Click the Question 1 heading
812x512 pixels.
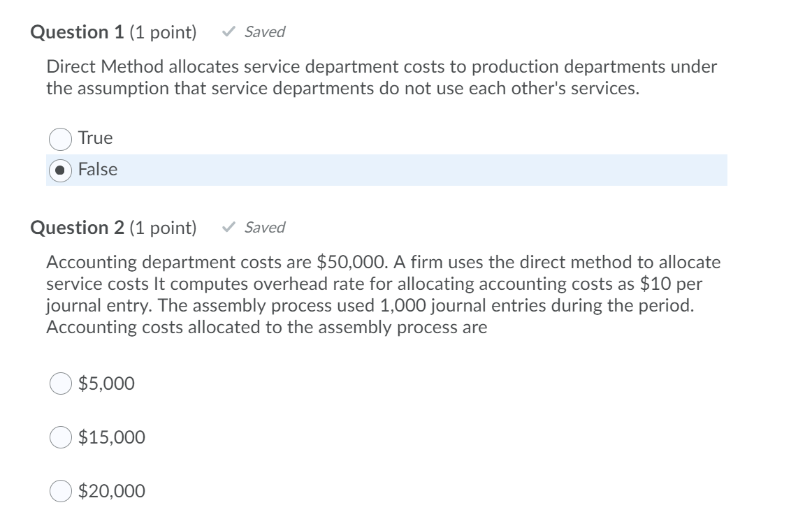[x=79, y=31]
